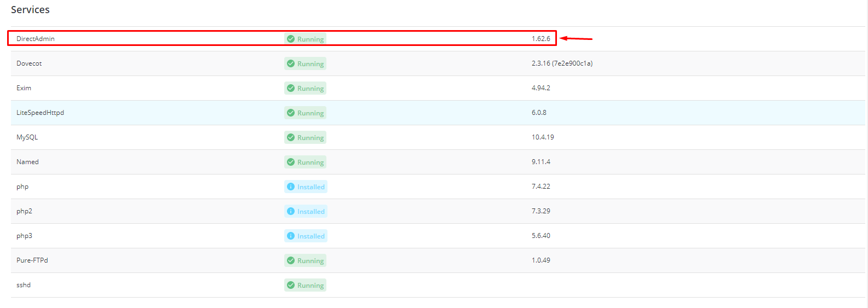The height and width of the screenshot is (308, 868).
Task: Click the Pure-FTPd green check icon
Action: [x=291, y=260]
